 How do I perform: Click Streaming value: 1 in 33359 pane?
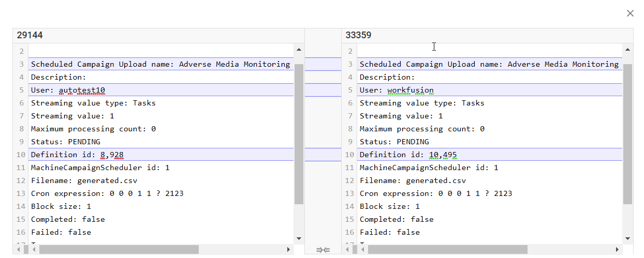(x=401, y=116)
